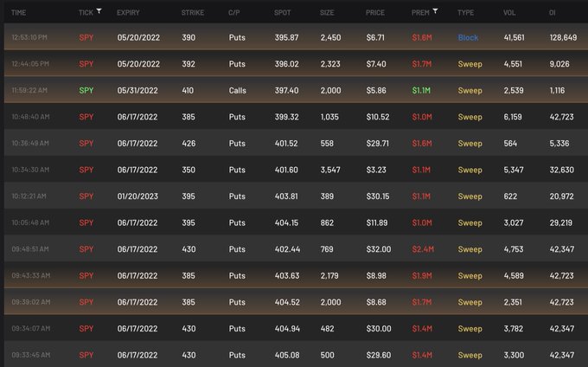This screenshot has height=367, width=588.
Task: Click volume value 3,782
Action: [514, 328]
